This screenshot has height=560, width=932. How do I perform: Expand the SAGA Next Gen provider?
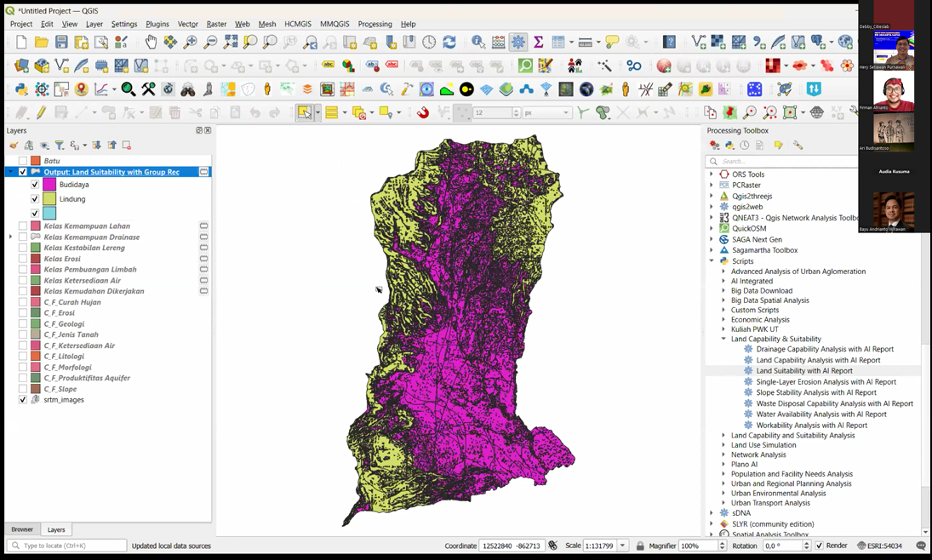(712, 240)
